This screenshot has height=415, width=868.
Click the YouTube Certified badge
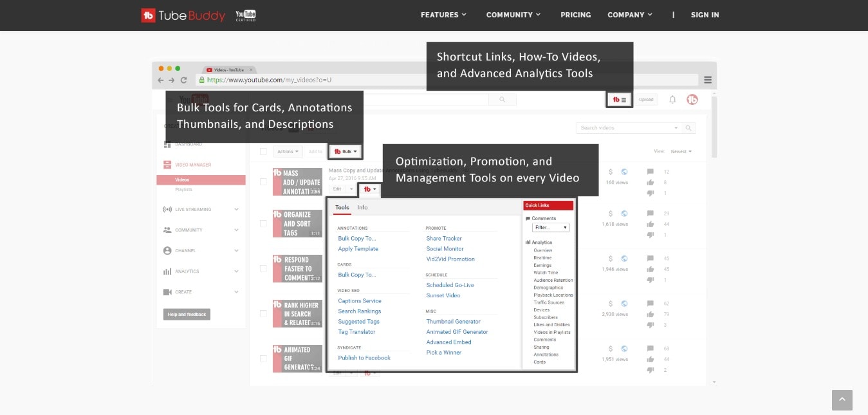[x=246, y=15]
